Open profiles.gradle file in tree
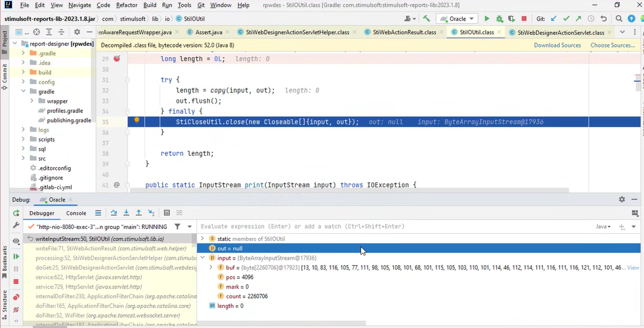Screen dimensions: 644x328 [65, 110]
